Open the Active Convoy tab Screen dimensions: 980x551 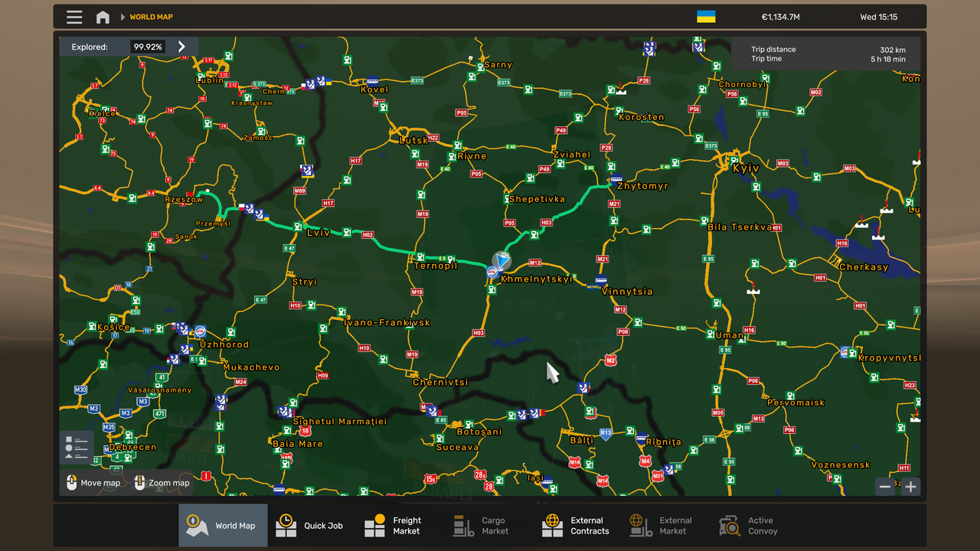[x=756, y=526]
